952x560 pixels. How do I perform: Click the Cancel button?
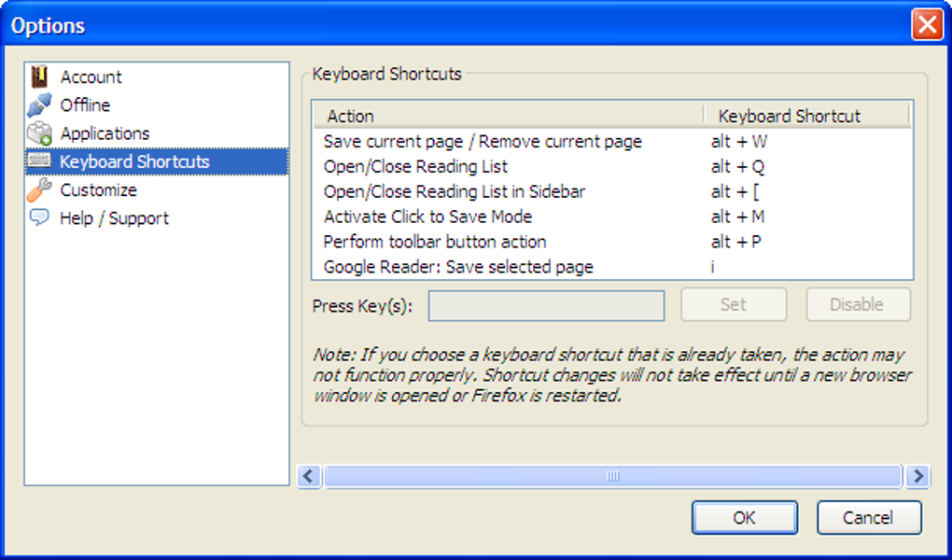(x=869, y=517)
